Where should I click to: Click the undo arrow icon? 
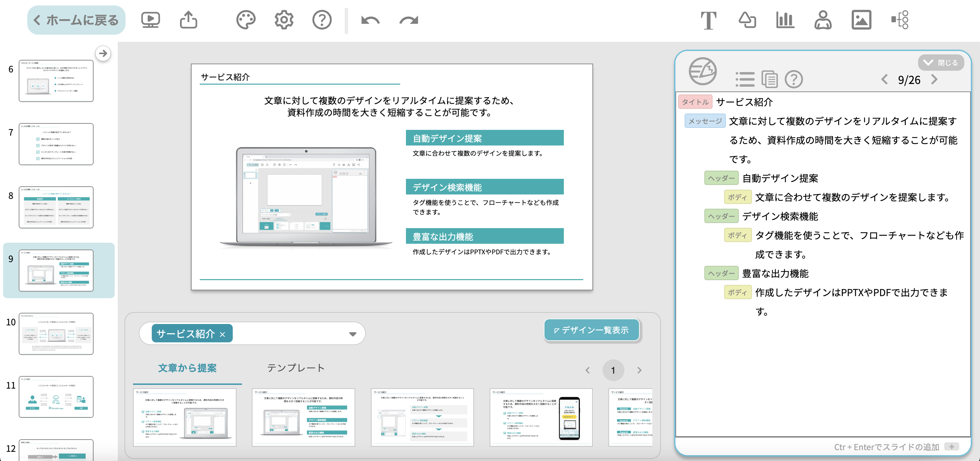tap(370, 20)
